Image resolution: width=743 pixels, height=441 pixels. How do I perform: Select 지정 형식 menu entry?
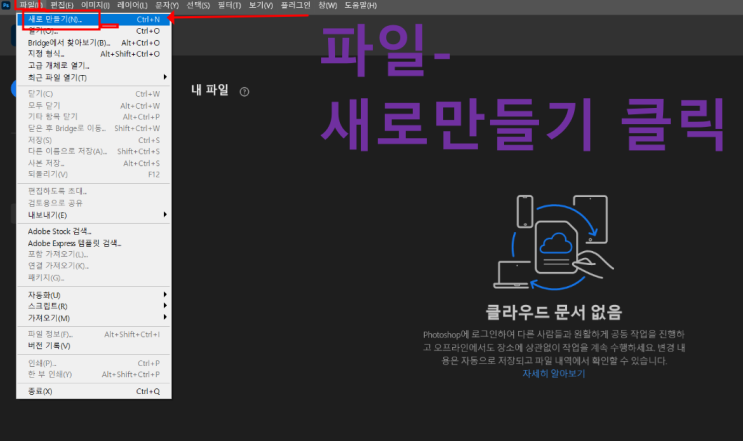94,54
